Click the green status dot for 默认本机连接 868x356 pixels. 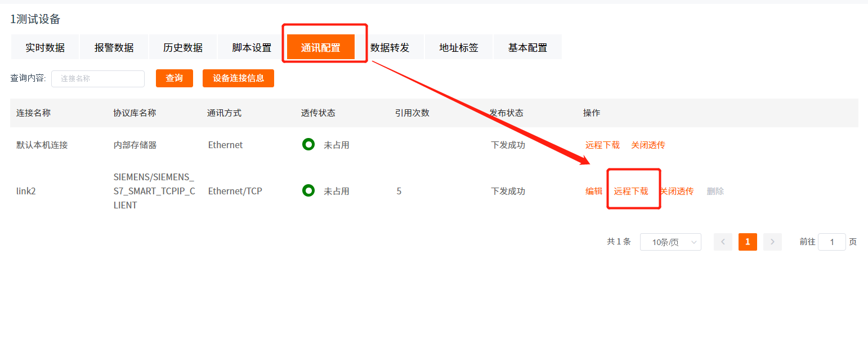click(x=308, y=144)
